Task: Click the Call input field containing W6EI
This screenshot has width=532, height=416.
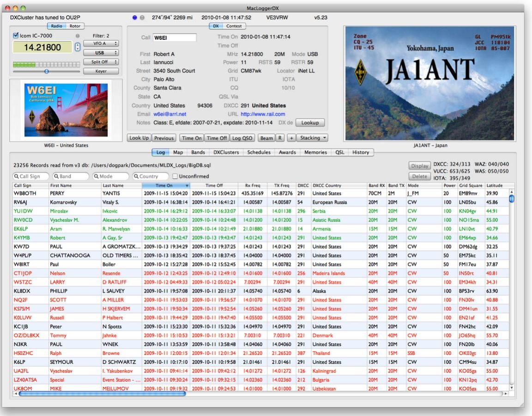Action: point(174,37)
